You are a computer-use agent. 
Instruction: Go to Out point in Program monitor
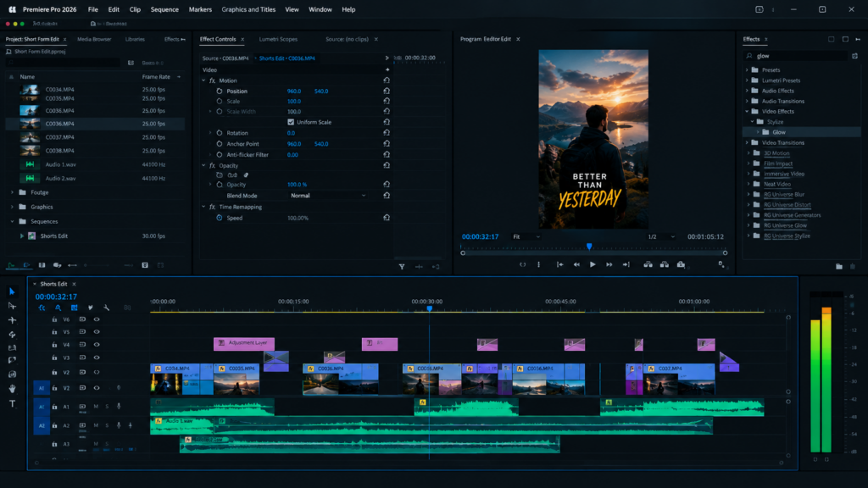tap(626, 264)
